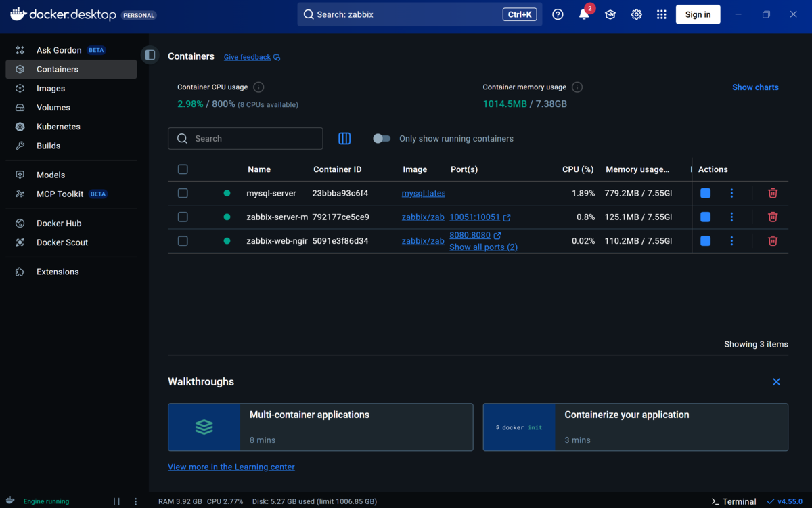Delete the zabbix-web-ngir container
The image size is (812, 508).
point(773,240)
